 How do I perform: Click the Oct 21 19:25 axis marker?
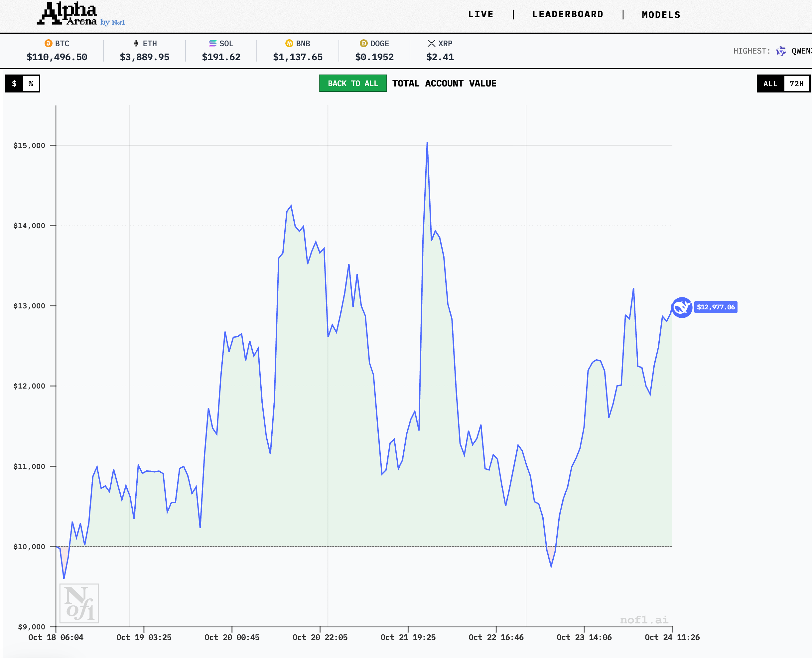(408, 637)
